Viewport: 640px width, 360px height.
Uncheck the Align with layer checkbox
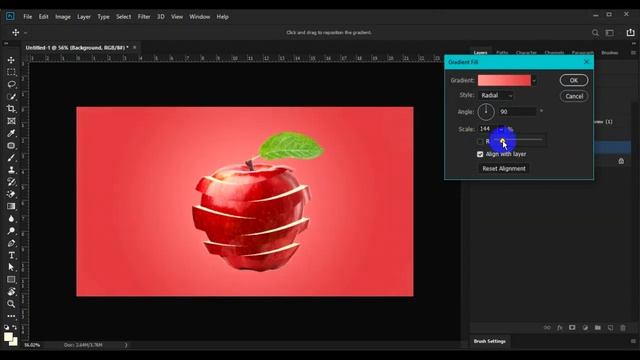480,154
